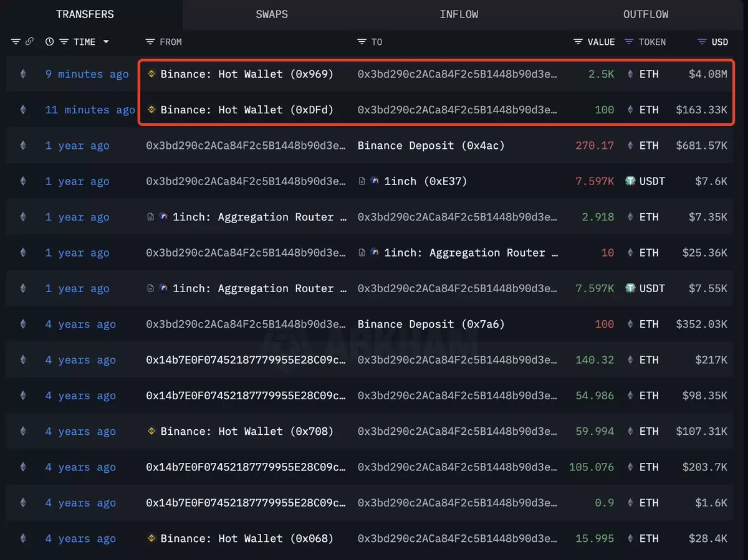Click the FROM column filter icon

point(150,42)
